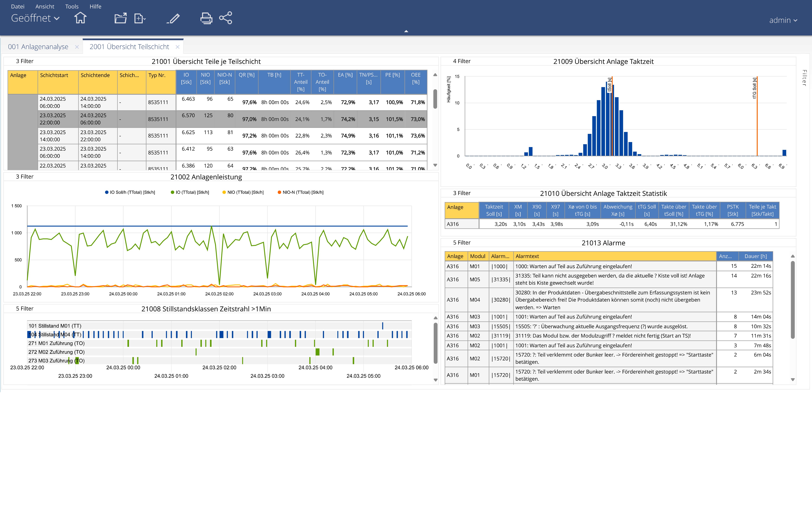Viewport: 812px width, 525px height.
Task: Expand the Geöffnet dropdown
Action: [x=35, y=18]
